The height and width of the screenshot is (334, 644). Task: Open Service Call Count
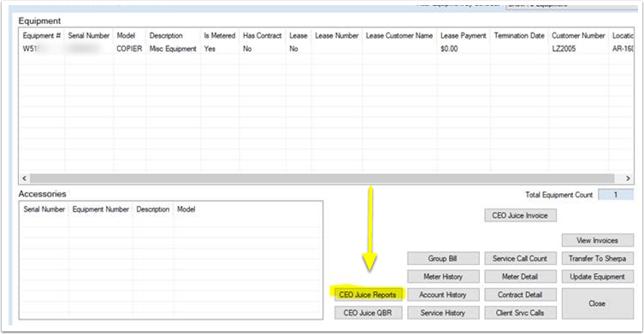(x=520, y=259)
